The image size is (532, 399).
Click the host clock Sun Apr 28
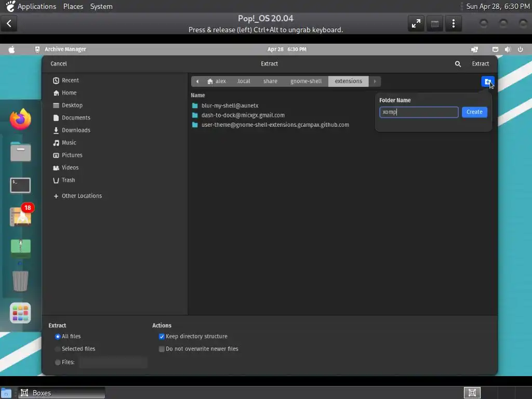click(x=498, y=6)
